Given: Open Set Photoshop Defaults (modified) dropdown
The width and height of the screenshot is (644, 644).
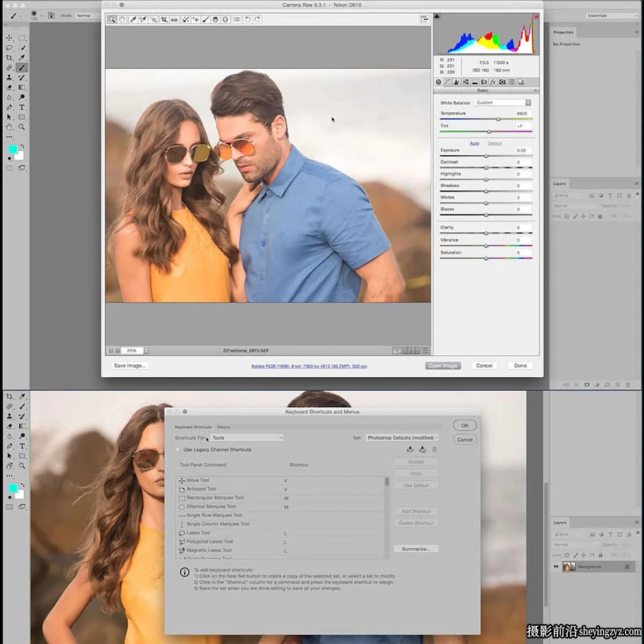Looking at the screenshot, I should pos(402,438).
